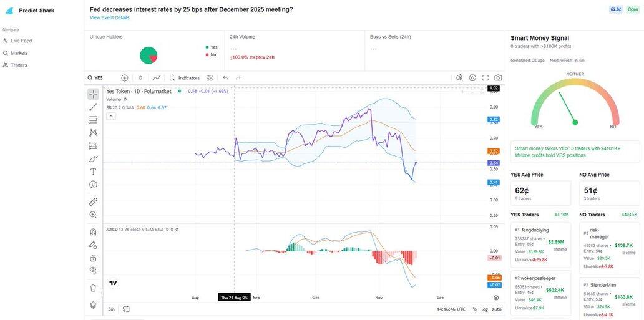Click the trash remove-drawings icon

tap(93, 288)
